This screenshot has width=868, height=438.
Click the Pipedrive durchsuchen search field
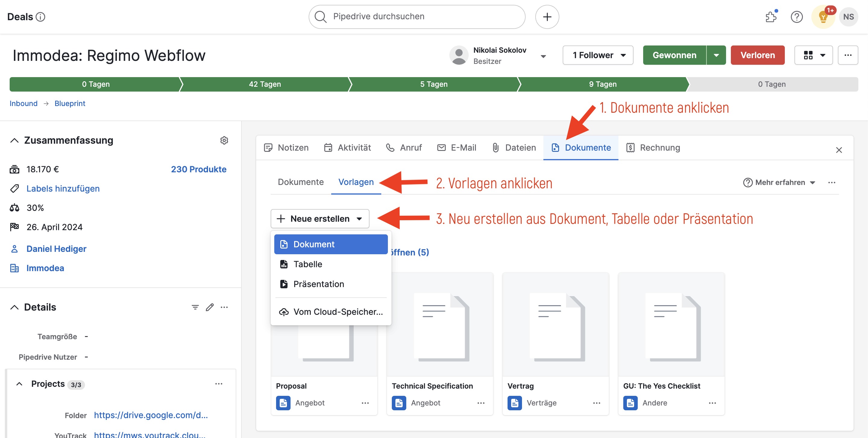(x=417, y=17)
